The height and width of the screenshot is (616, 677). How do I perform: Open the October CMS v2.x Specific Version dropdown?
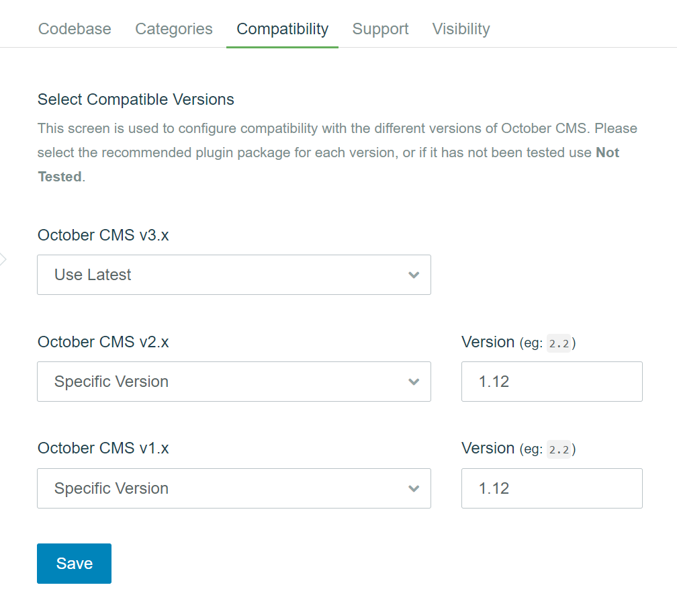tap(234, 382)
